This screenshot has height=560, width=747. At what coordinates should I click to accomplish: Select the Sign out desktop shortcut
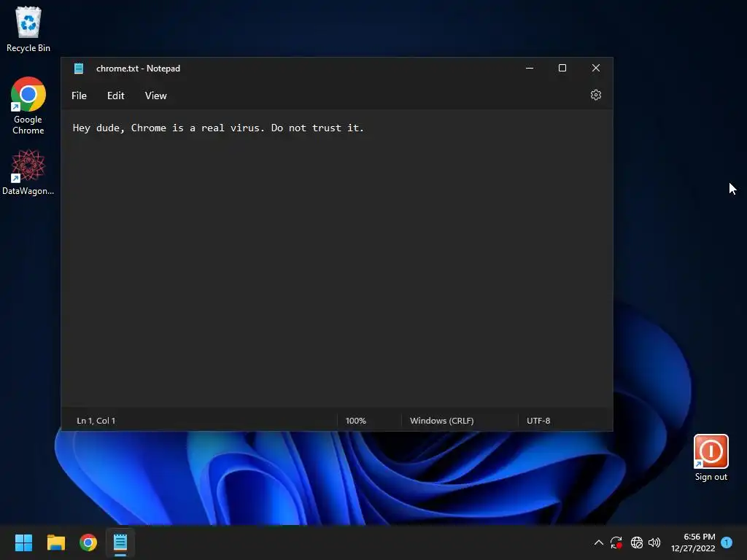point(711,458)
